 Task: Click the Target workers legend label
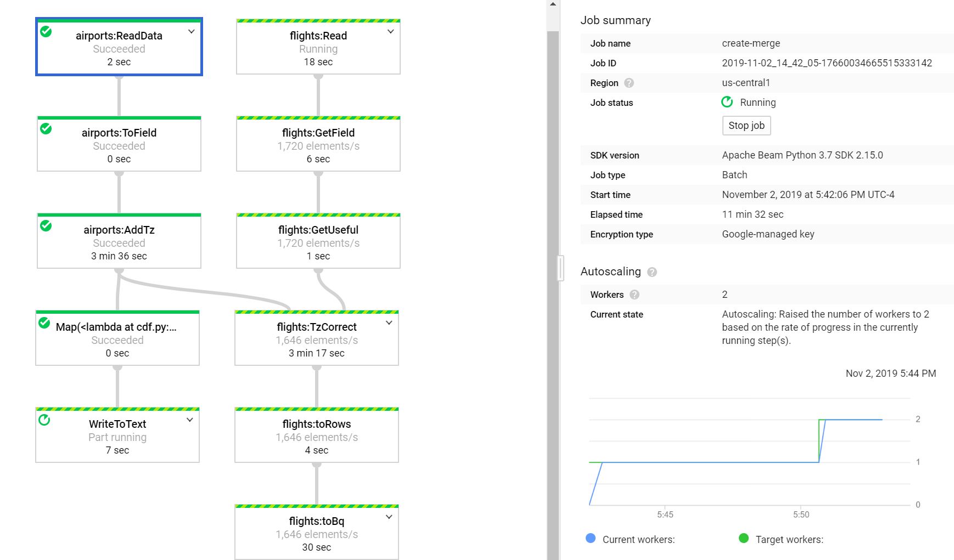point(789,540)
